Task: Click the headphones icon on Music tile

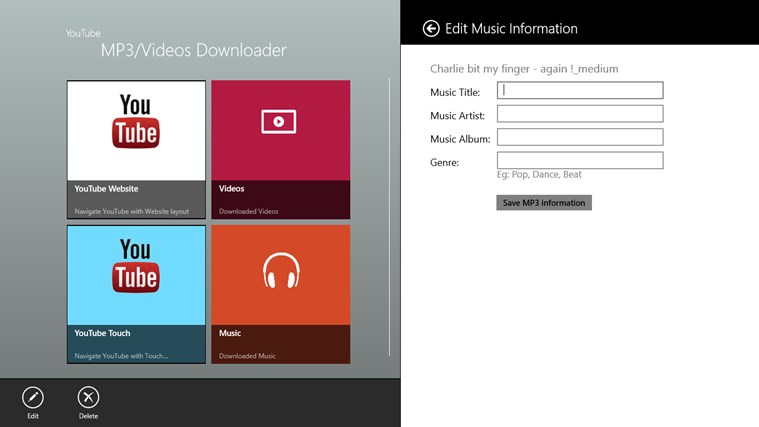Action: (281, 270)
